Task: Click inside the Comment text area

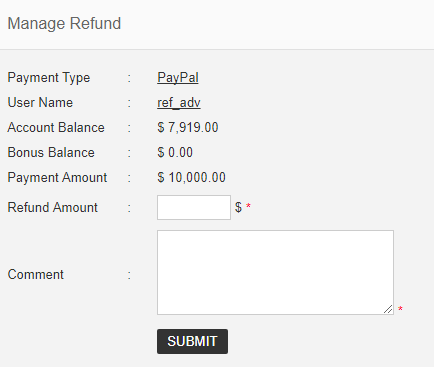Action: tap(275, 272)
